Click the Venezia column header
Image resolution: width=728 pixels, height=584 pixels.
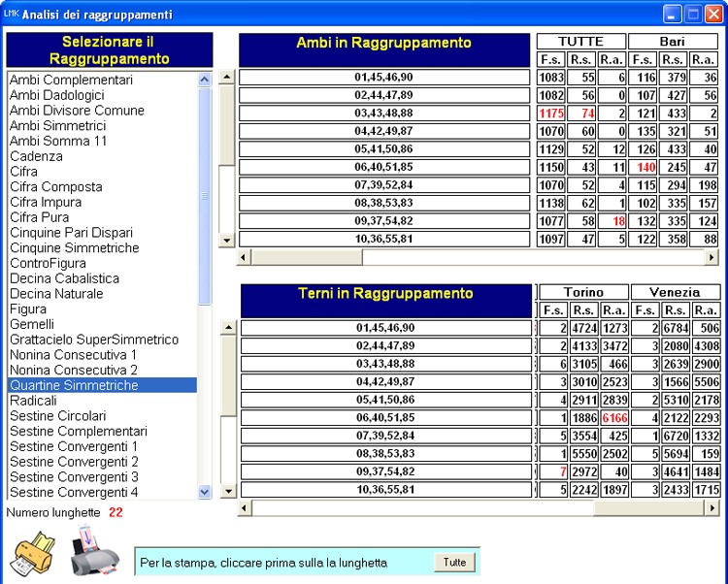(674, 292)
